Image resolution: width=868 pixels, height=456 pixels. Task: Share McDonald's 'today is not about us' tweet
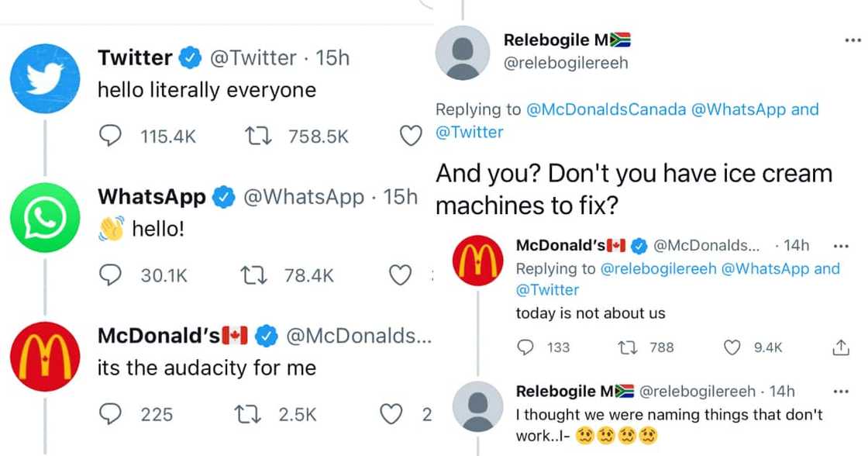click(x=840, y=348)
